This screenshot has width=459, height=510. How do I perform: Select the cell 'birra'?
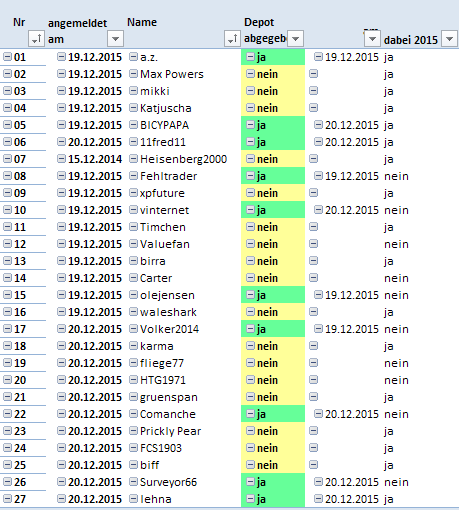(153, 261)
